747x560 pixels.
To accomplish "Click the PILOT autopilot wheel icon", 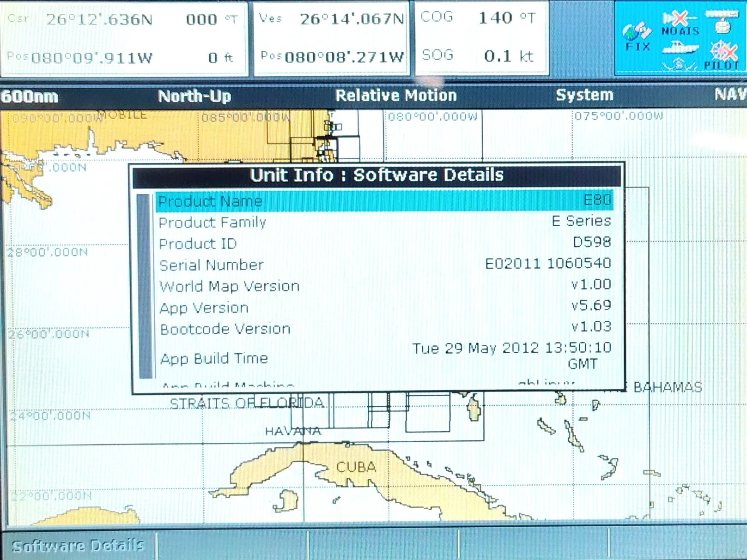I will (x=723, y=55).
